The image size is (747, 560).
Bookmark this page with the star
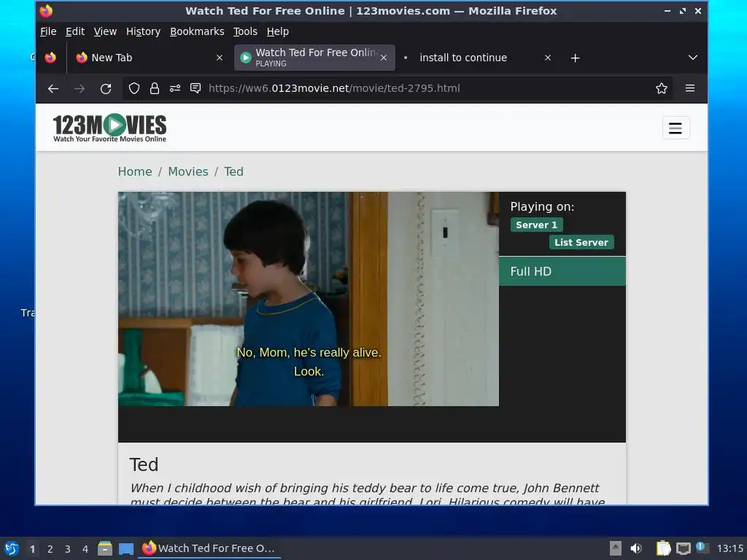(661, 88)
